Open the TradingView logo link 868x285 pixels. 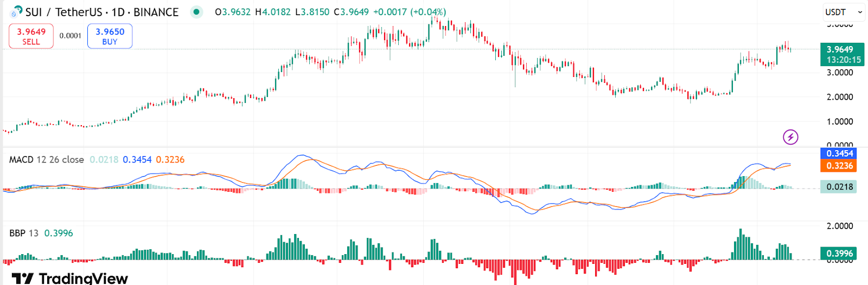click(x=69, y=278)
